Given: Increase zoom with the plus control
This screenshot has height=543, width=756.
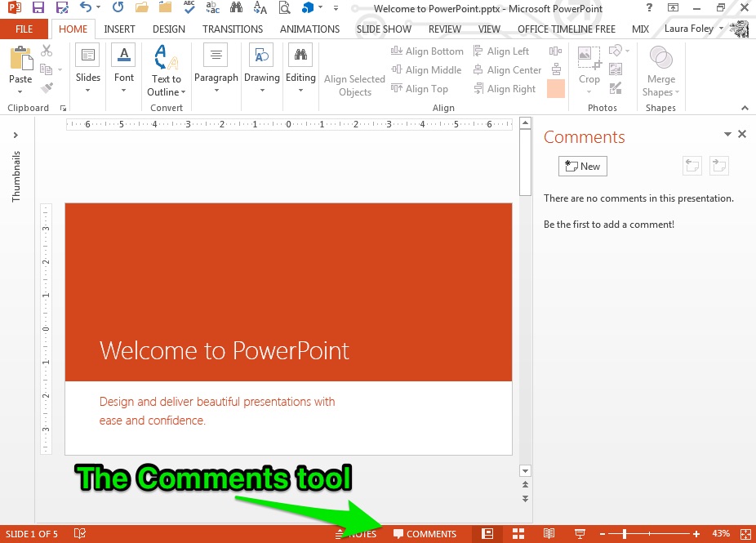Looking at the screenshot, I should (x=697, y=533).
